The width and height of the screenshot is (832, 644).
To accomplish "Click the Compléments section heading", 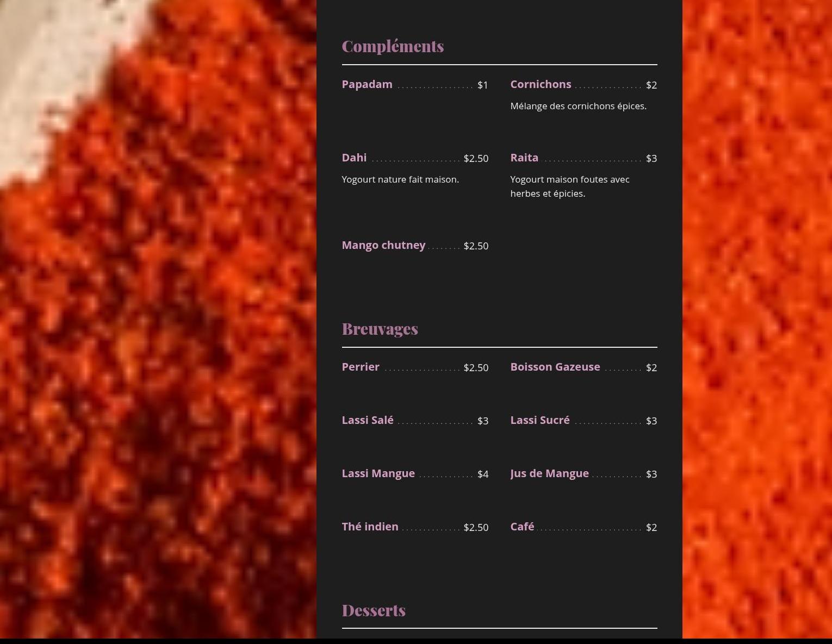I will point(393,46).
